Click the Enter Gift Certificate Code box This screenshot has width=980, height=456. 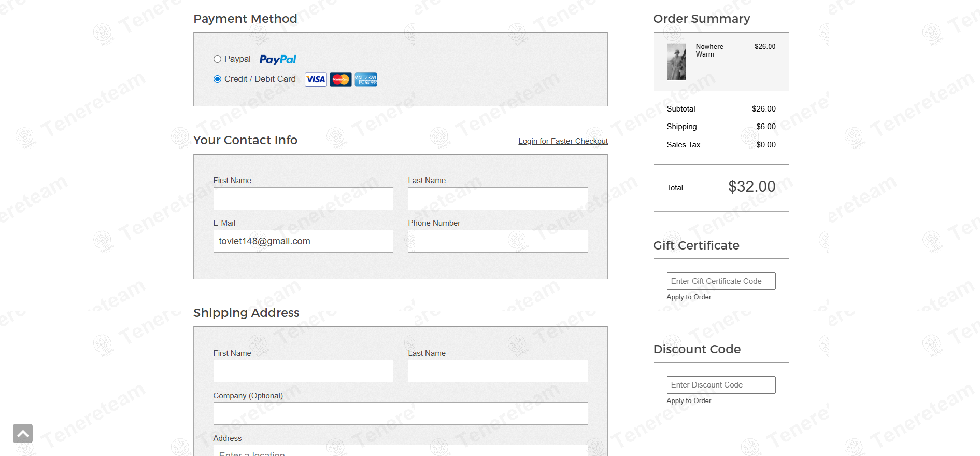pyautogui.click(x=721, y=281)
